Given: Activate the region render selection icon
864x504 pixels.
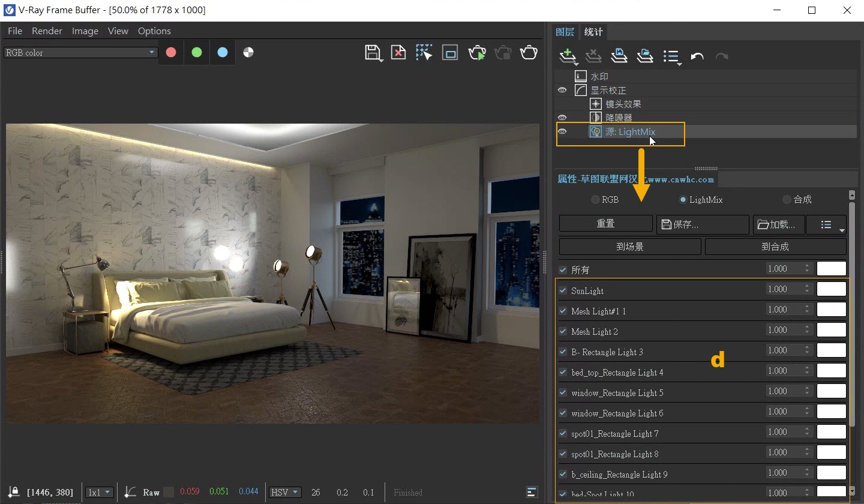Looking at the screenshot, I should coord(424,53).
